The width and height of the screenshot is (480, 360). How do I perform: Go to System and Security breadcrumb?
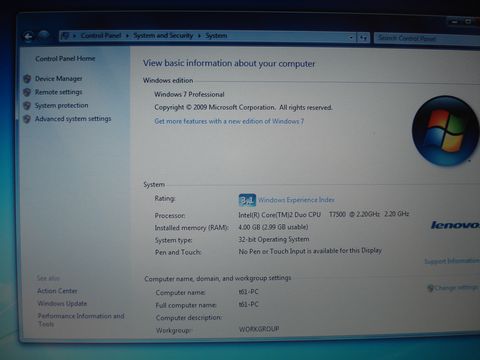click(x=163, y=35)
